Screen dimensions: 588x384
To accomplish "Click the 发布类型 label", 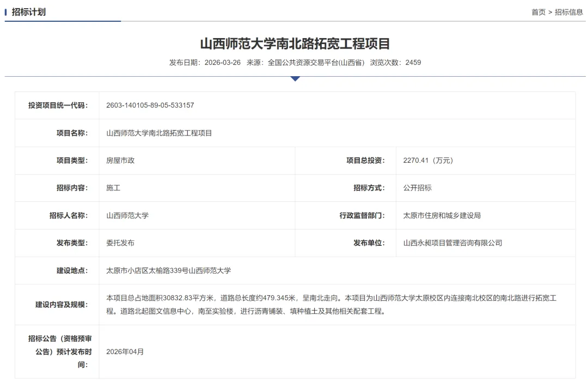I will (x=72, y=243).
